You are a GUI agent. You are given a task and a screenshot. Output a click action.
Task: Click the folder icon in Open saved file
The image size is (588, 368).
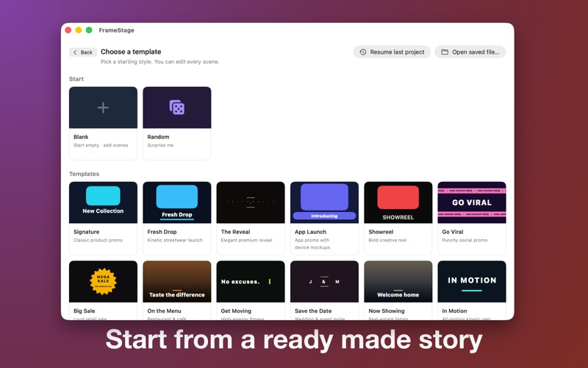[x=445, y=52]
